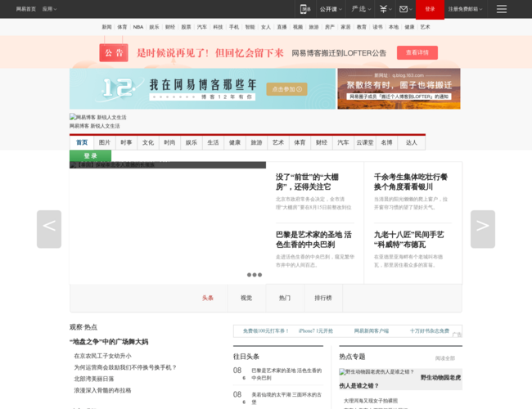
Task: Click the green 登录 button
Action: pos(90,155)
